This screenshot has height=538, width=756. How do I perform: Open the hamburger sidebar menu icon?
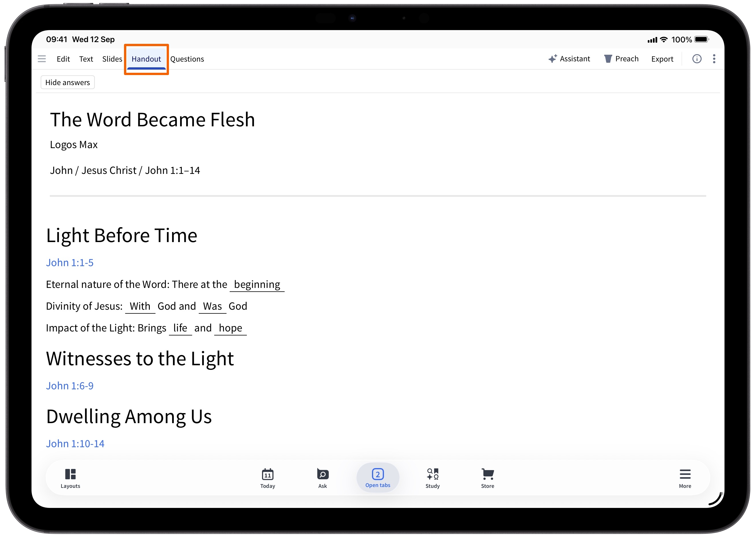[42, 59]
